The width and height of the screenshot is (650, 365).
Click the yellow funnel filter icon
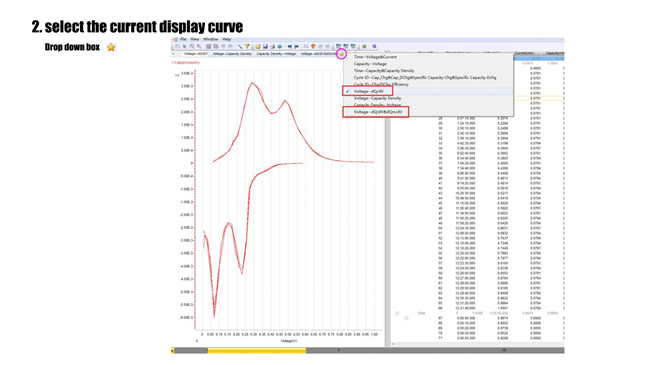tap(247, 46)
